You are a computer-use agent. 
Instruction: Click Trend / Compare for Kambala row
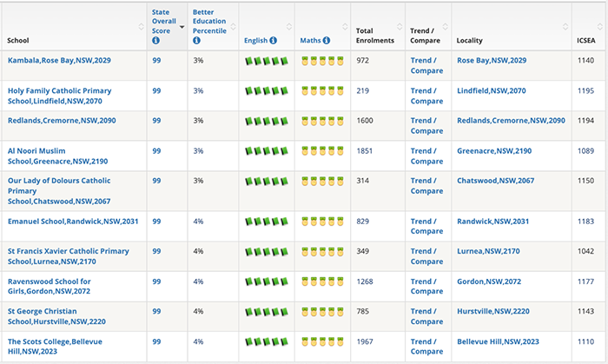(x=426, y=65)
